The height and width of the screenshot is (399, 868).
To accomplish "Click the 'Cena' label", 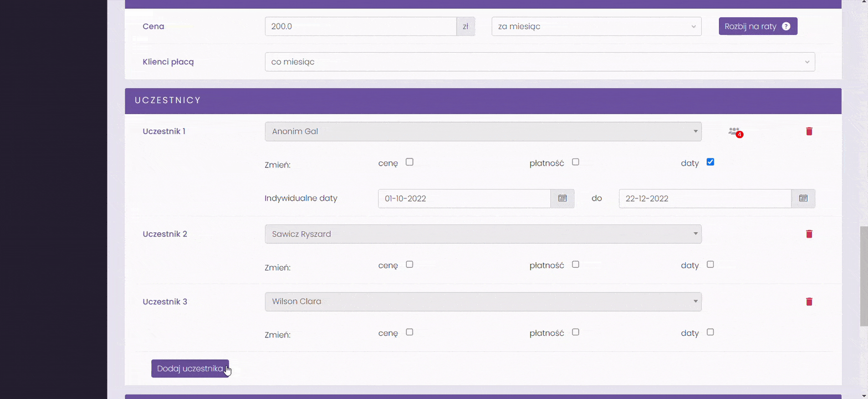I will point(153,26).
